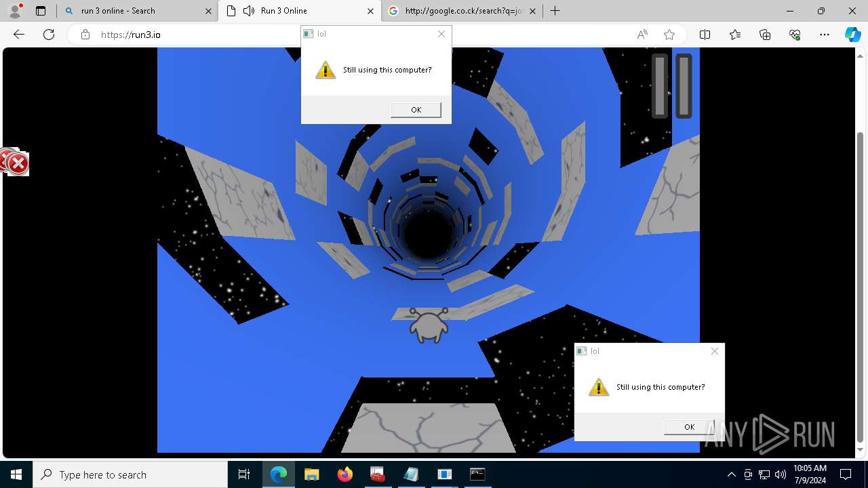Click the red error X icon
The image size is (868, 488).
[x=18, y=163]
